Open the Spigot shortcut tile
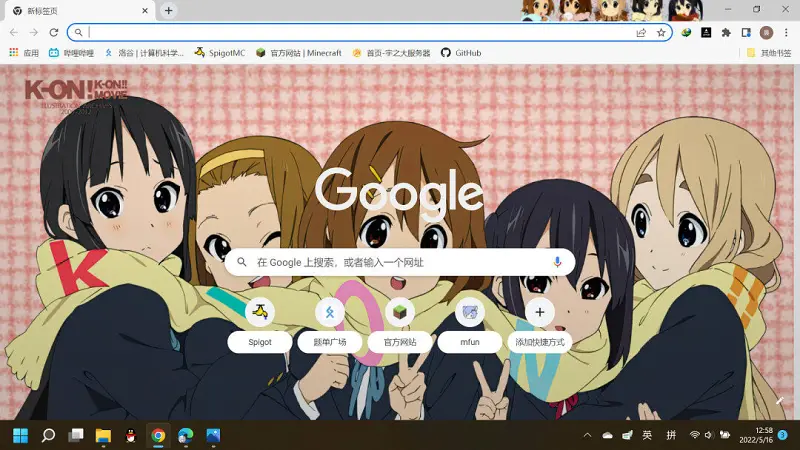 point(260,324)
